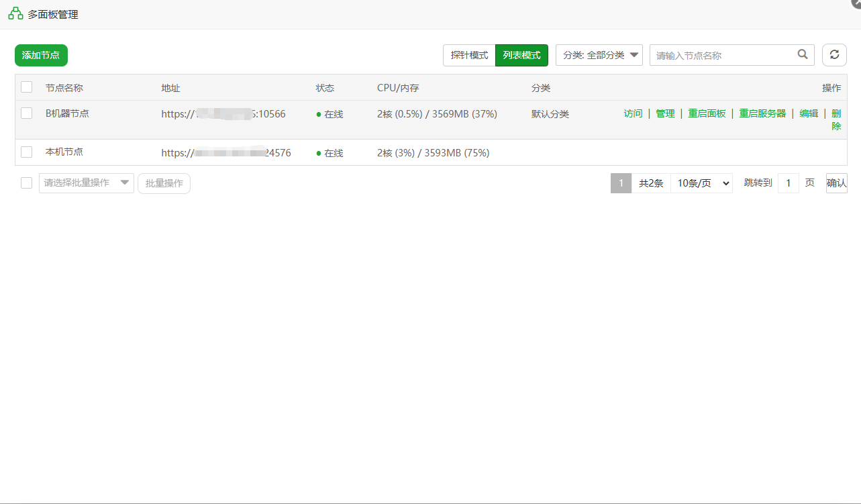Select the checkbox for 本机节点 row
This screenshot has height=504, width=861.
pyautogui.click(x=26, y=152)
